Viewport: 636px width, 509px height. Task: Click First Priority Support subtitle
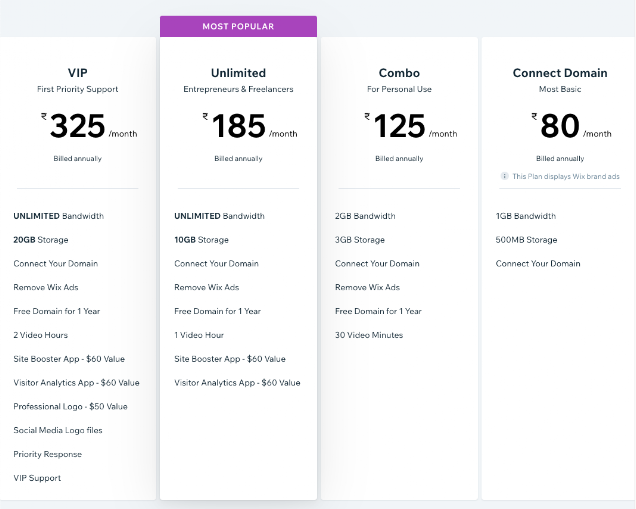(x=77, y=89)
